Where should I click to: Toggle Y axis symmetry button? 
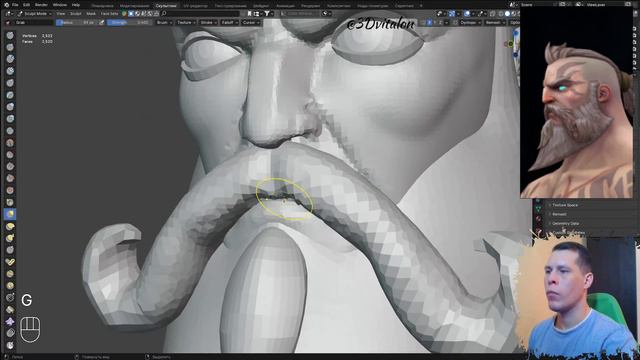pos(435,22)
